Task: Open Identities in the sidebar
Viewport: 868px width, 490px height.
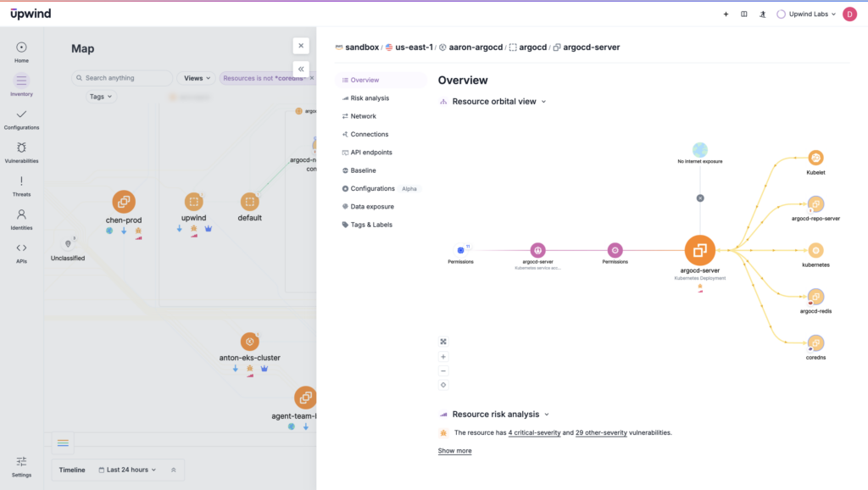Action: [x=21, y=220]
